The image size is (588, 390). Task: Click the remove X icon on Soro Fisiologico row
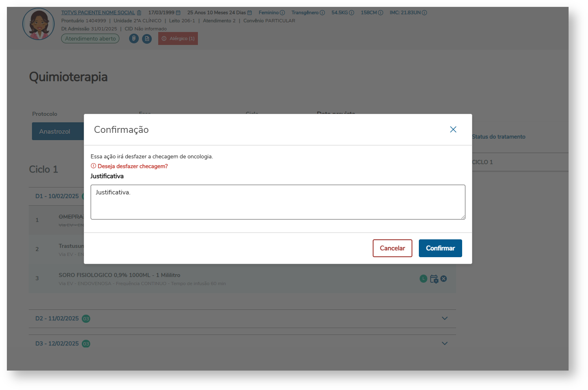444,279
